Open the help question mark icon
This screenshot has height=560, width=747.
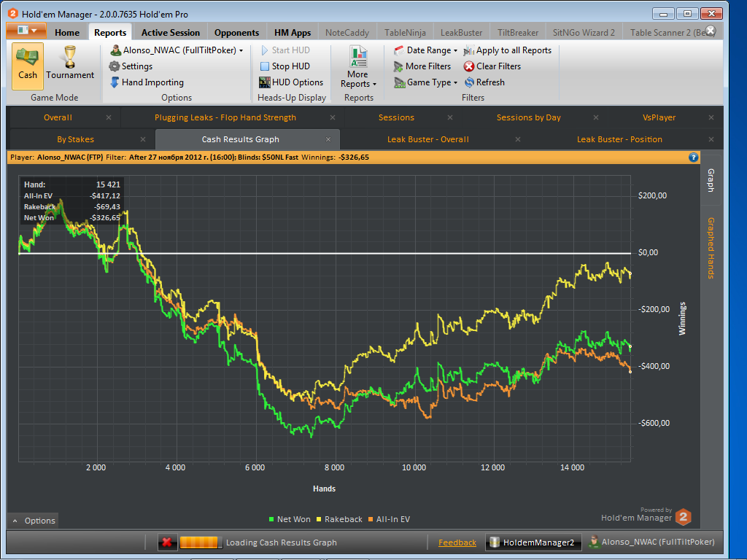(693, 157)
